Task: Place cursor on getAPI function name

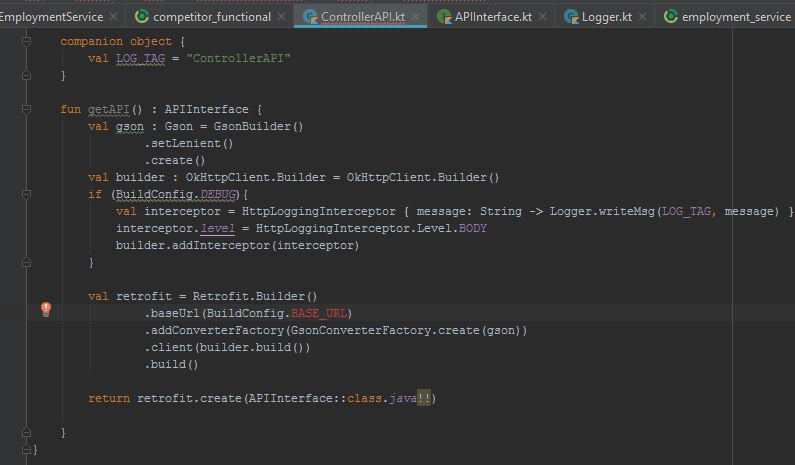Action: click(109, 109)
